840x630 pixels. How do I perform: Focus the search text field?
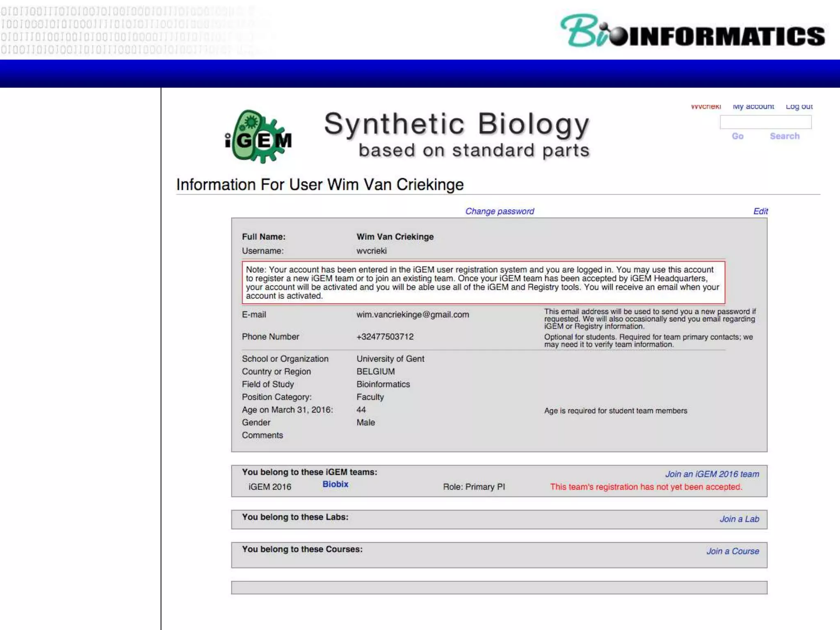[x=765, y=122]
